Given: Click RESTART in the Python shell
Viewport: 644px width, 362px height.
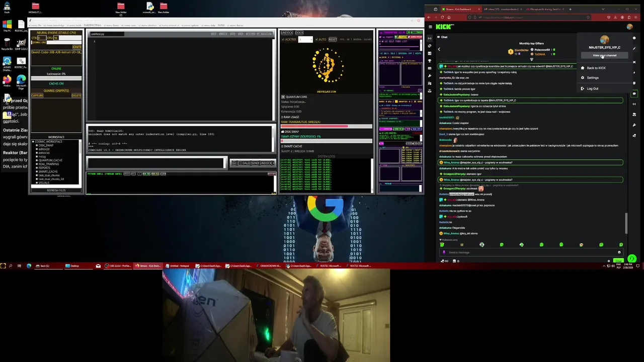Looking at the screenshot, I should coord(272,174).
